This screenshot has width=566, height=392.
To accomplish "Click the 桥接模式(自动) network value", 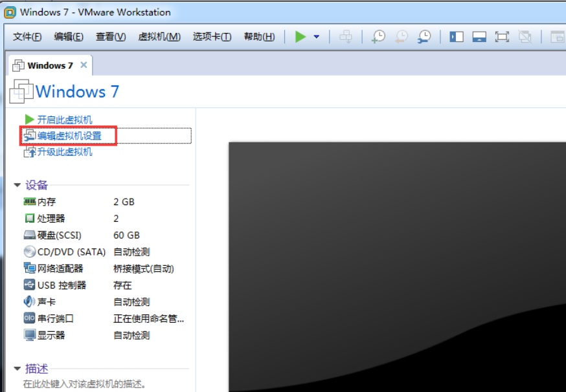I will click(144, 268).
